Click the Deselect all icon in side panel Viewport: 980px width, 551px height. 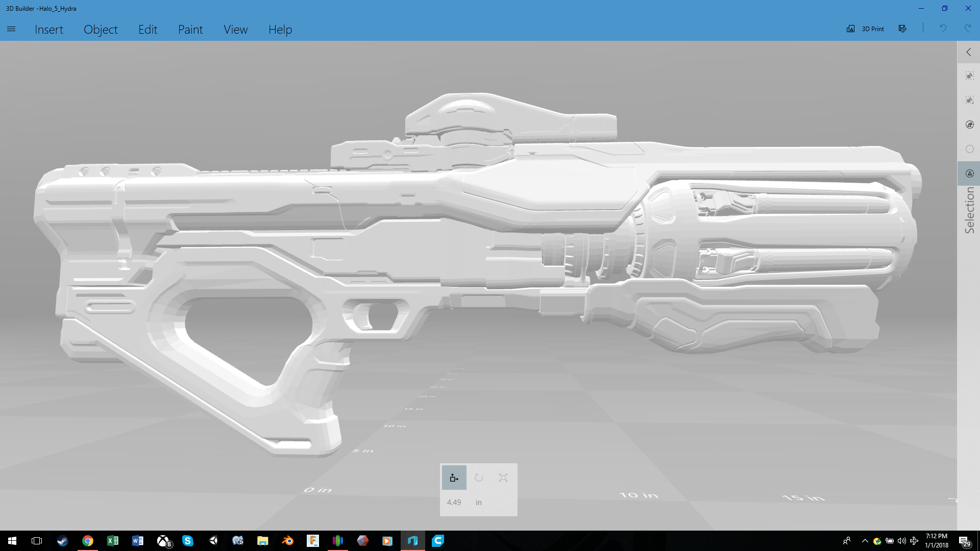click(x=969, y=101)
